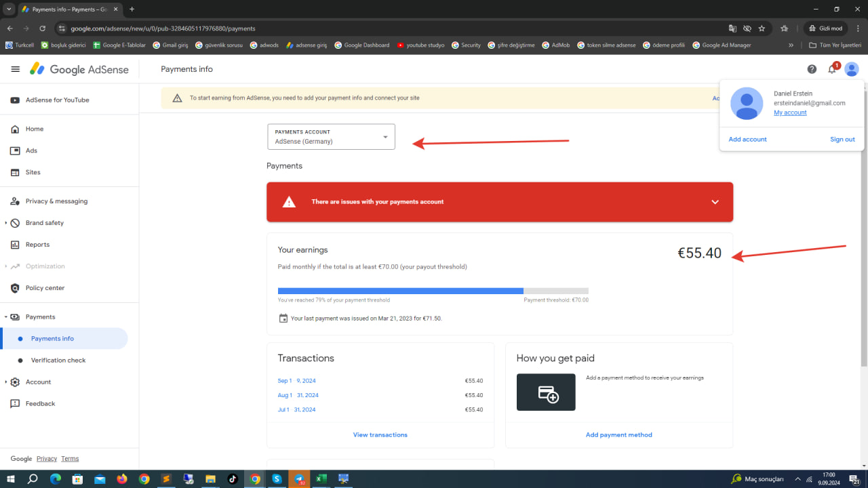Click the blocked third-party cookies eye icon
Image resolution: width=868 pixels, height=488 pixels.
point(747,28)
